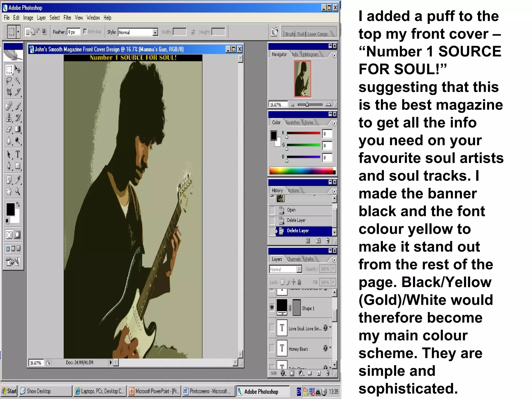This screenshot has width=532, height=399.
Task: Switch to Standard editing mode
Action: click(9, 235)
